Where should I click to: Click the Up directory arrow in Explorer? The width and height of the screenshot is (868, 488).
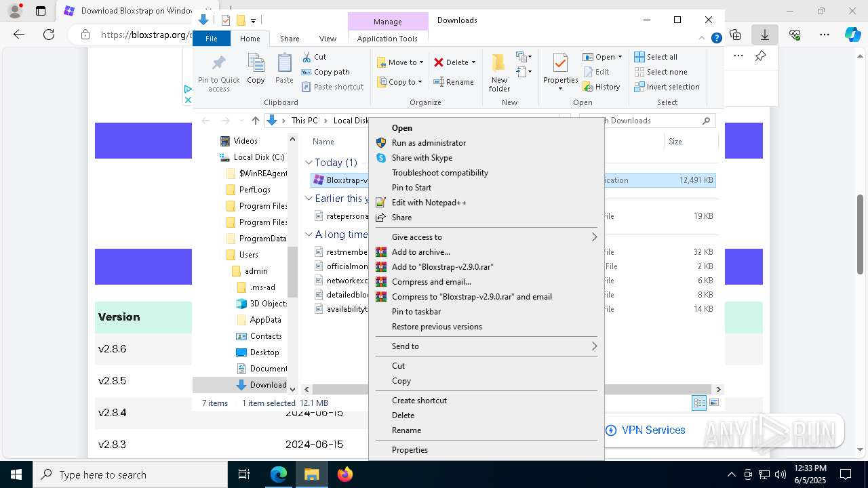(x=255, y=121)
